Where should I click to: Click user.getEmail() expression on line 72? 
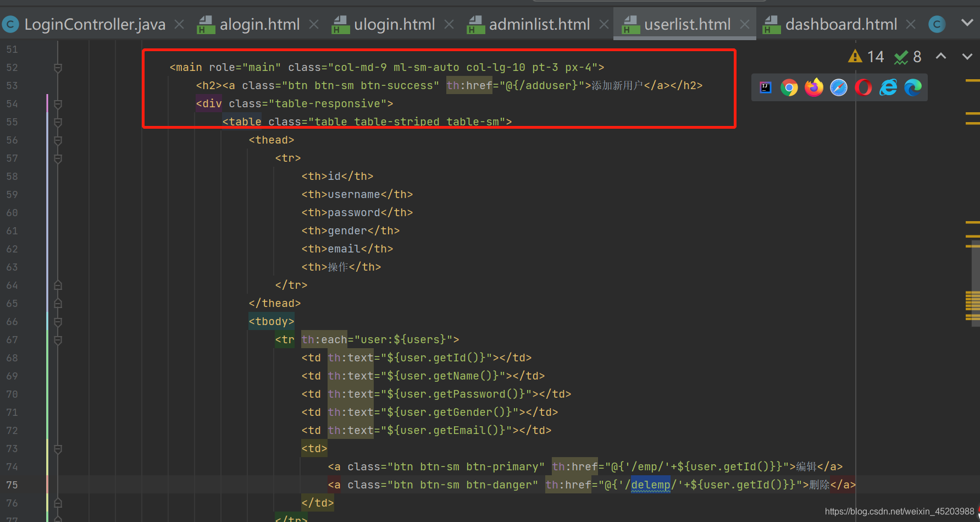click(450, 430)
